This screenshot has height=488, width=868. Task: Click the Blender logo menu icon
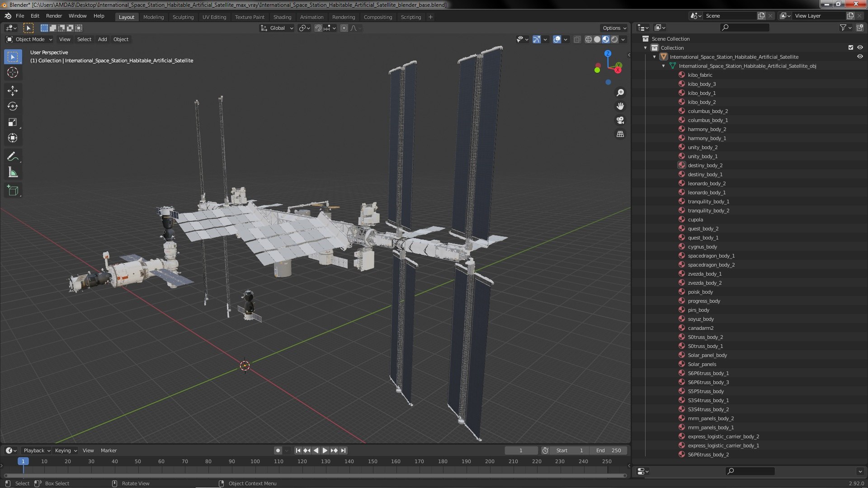pos(8,16)
